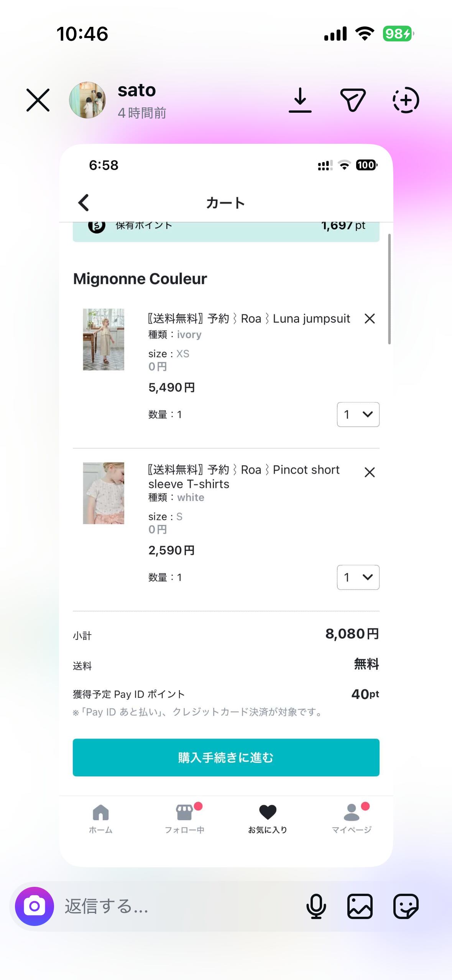Image resolution: width=452 pixels, height=980 pixels.
Task: Tap the camera icon beside reply field
Action: pos(35,906)
